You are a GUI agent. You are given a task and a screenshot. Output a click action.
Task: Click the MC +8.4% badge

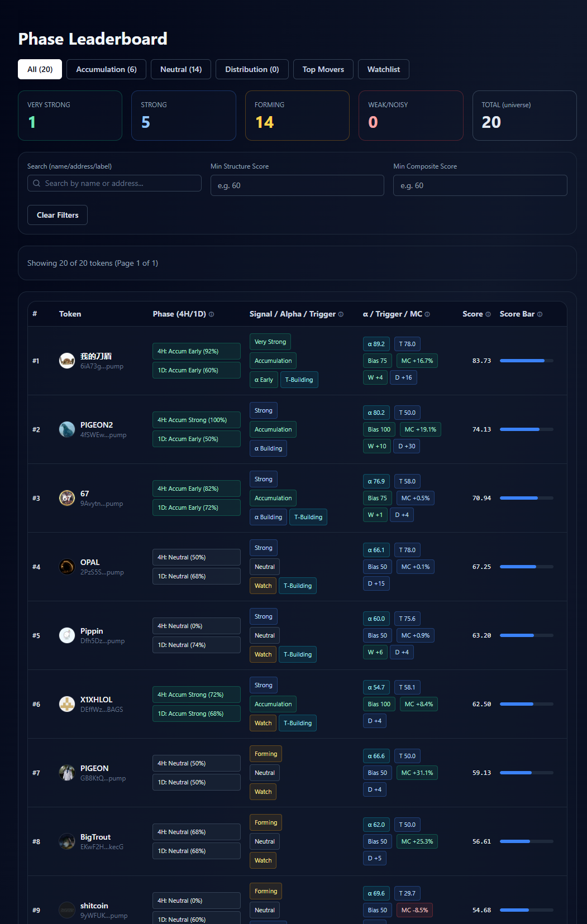click(x=419, y=704)
